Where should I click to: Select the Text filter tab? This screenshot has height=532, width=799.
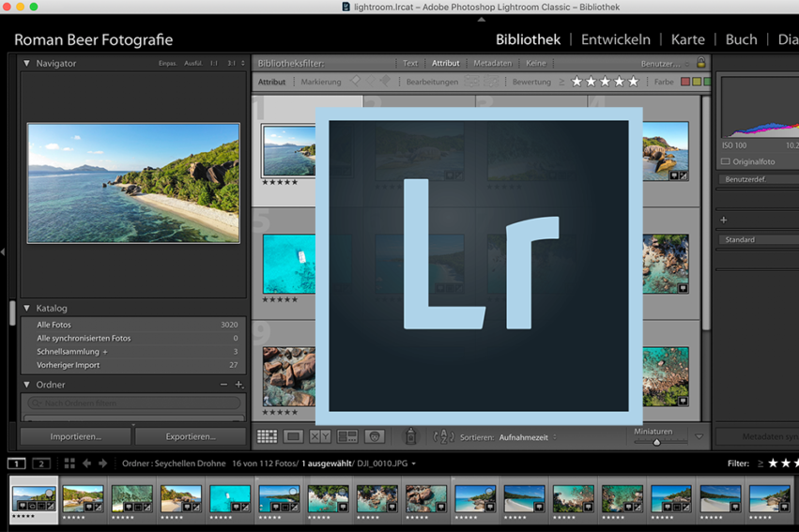point(410,63)
